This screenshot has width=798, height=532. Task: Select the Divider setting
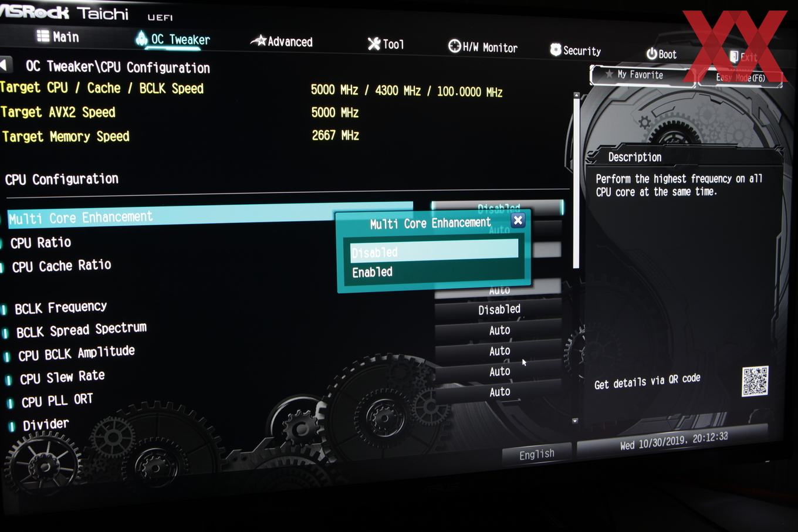pyautogui.click(x=46, y=424)
